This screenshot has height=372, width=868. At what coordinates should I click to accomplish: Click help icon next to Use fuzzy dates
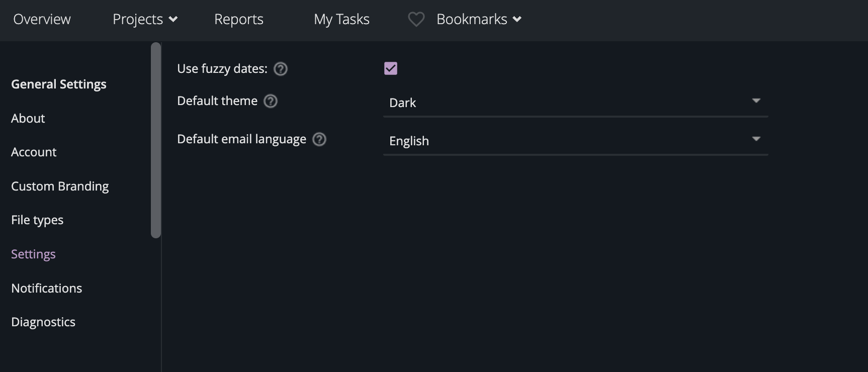[281, 69]
